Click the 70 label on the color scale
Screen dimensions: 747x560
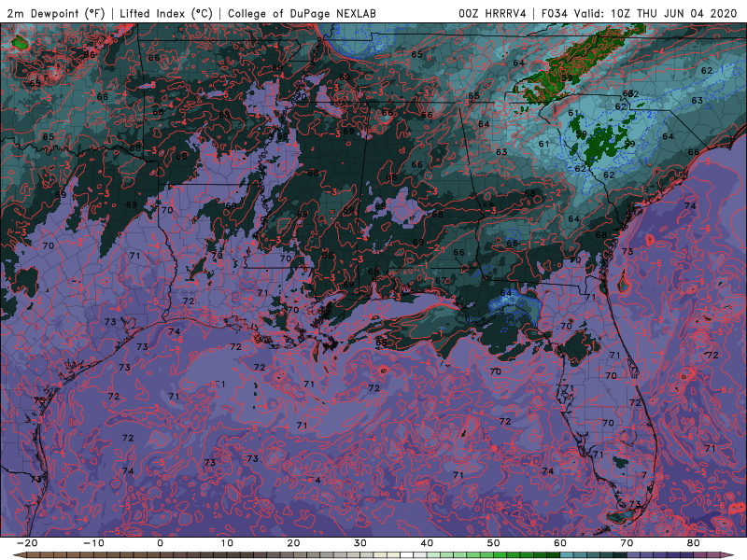627,543
